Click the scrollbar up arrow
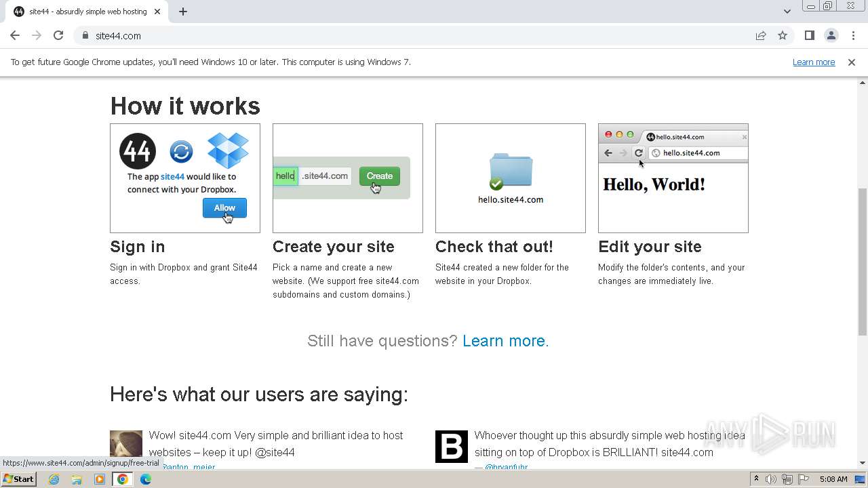868x488 pixels. pyautogui.click(x=863, y=82)
